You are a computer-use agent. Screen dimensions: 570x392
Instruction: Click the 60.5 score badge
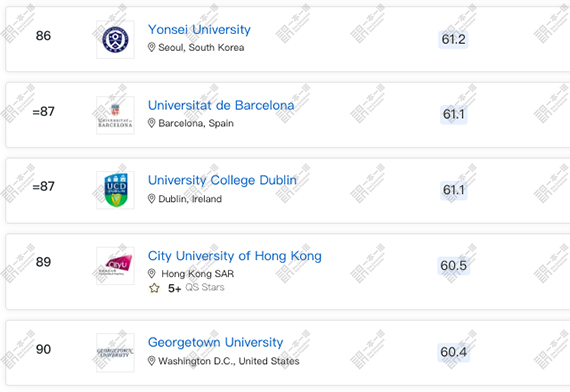(x=453, y=265)
